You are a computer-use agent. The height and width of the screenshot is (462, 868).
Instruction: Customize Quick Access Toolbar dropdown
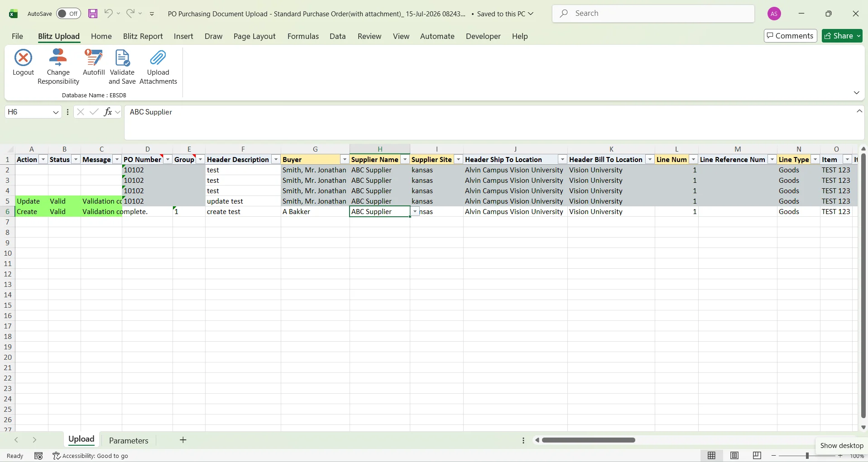pyautogui.click(x=152, y=14)
